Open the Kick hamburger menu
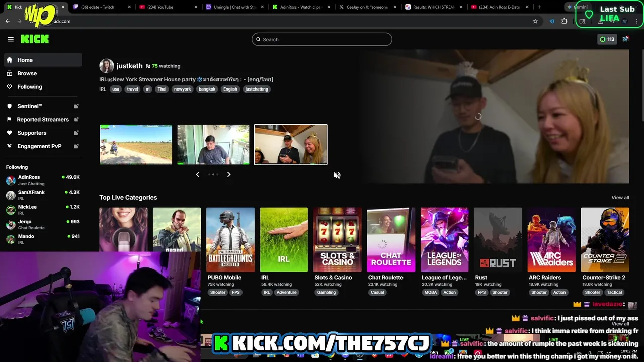This screenshot has height=362, width=644. click(x=11, y=39)
